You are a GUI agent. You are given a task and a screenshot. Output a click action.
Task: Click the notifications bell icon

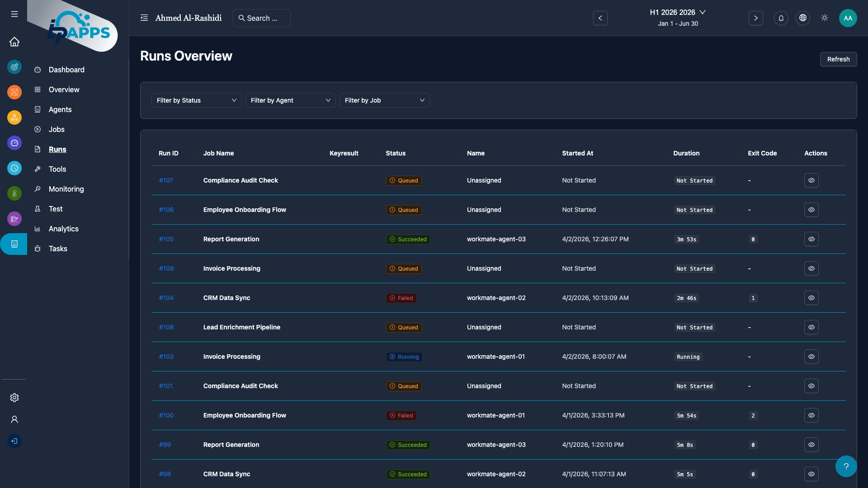click(x=781, y=18)
